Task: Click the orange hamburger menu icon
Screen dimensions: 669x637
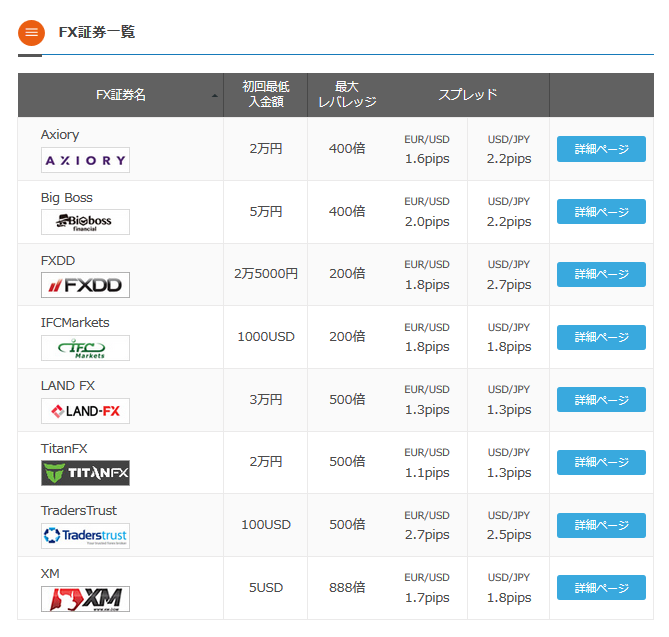Action: point(32,32)
